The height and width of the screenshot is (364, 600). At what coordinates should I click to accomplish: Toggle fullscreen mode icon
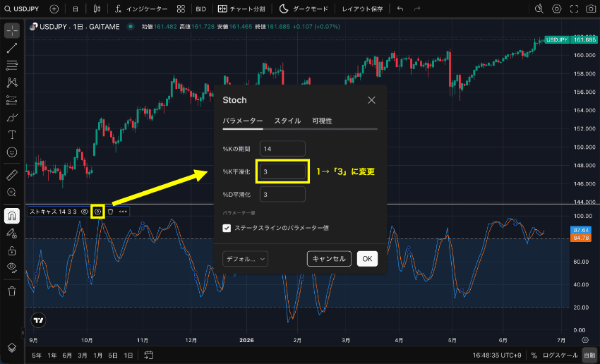(574, 8)
